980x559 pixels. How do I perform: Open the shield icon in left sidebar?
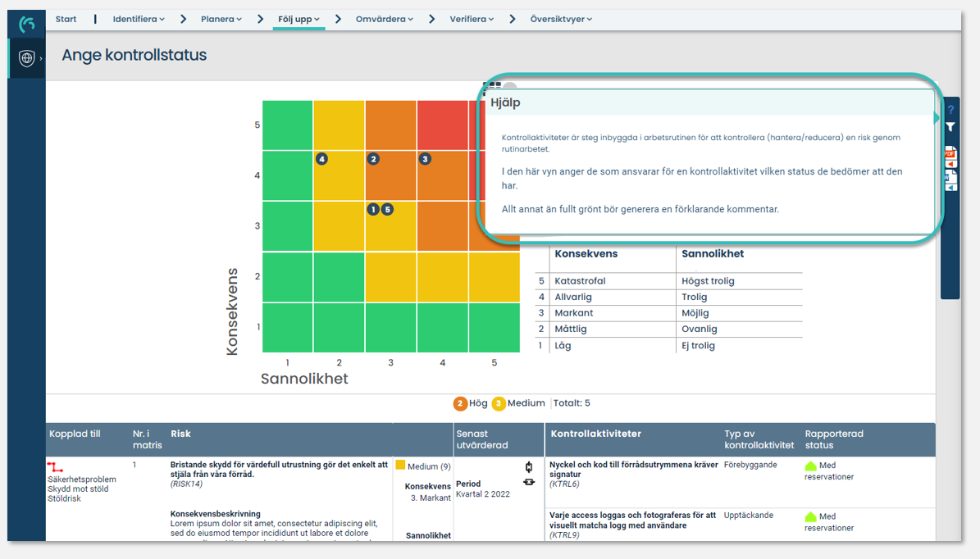(x=25, y=58)
